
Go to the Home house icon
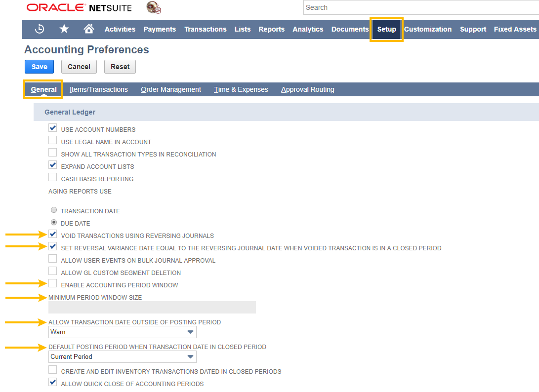coord(89,29)
